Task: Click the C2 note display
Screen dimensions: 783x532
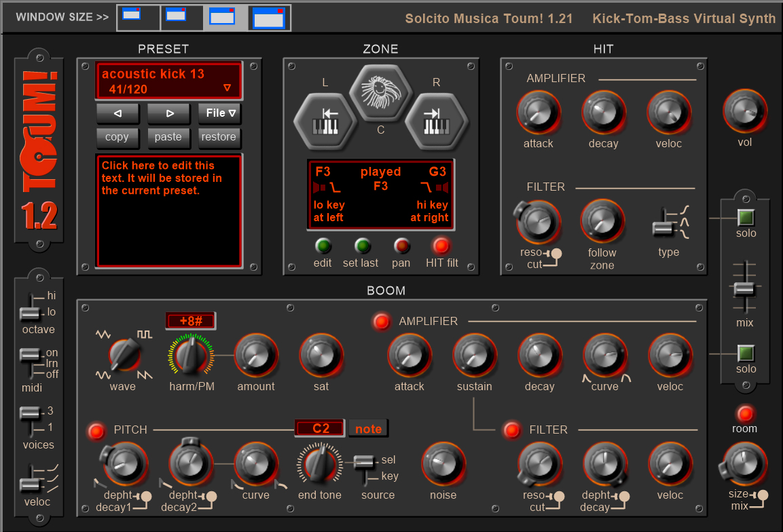Action: pyautogui.click(x=320, y=429)
